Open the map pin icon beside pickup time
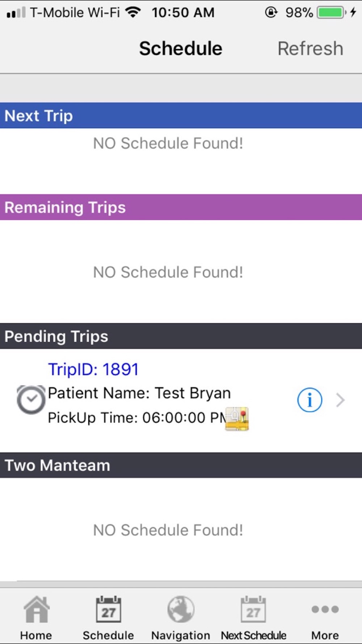Screen dimensions: 362x644 pyautogui.click(x=237, y=419)
